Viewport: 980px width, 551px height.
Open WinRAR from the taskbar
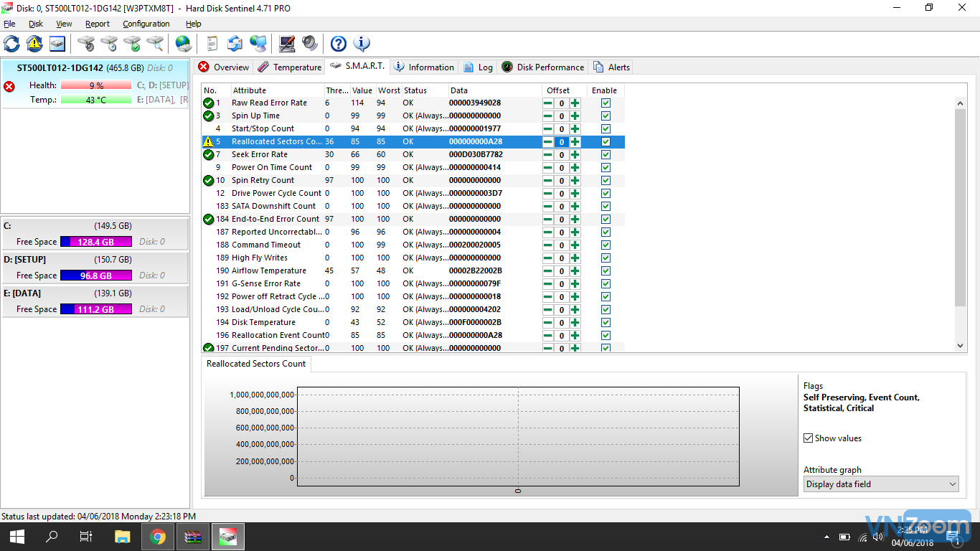(x=193, y=537)
